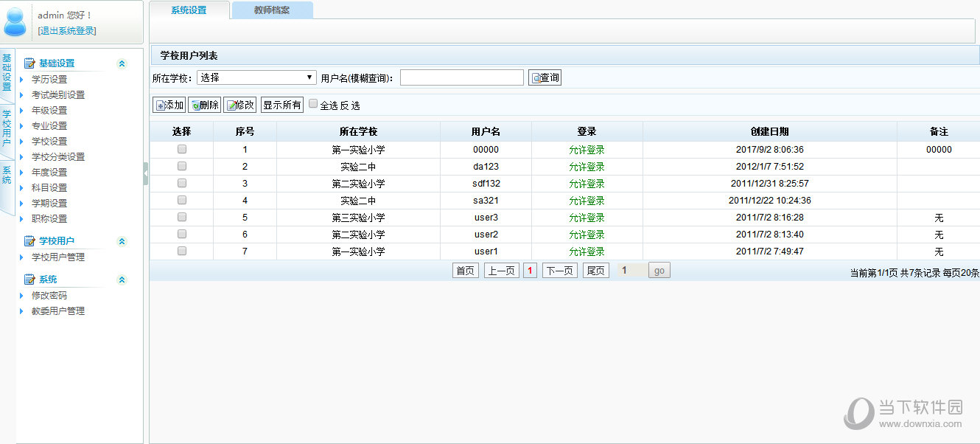980x444 pixels.
Task: Click date cell 2011/12/22 10:24:36
Action: pos(769,201)
